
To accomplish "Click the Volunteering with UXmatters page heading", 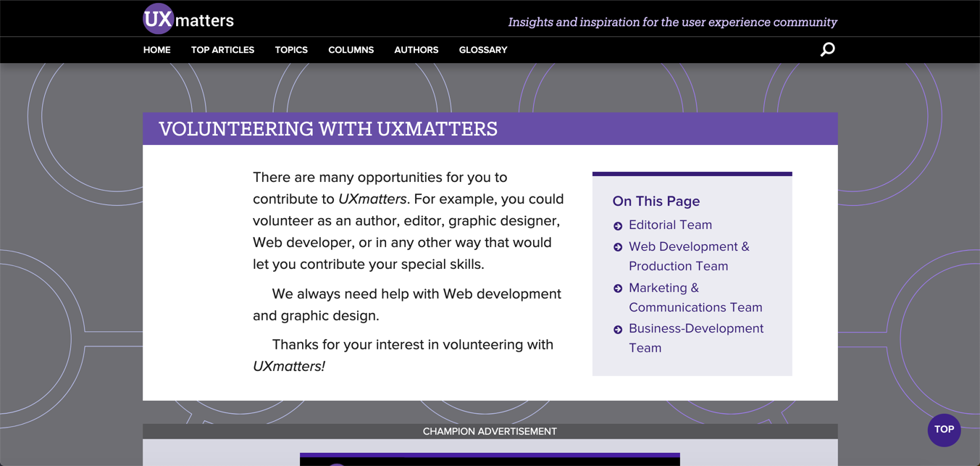I will [x=328, y=128].
